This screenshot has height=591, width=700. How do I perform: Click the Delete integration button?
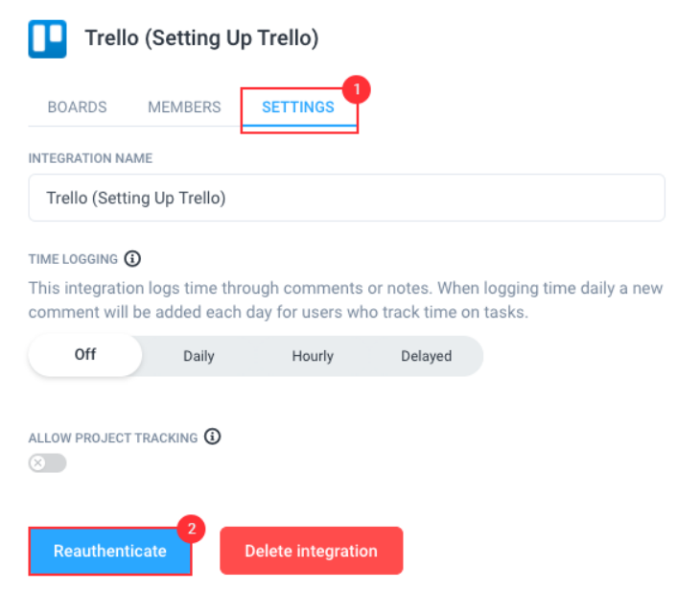click(x=311, y=551)
